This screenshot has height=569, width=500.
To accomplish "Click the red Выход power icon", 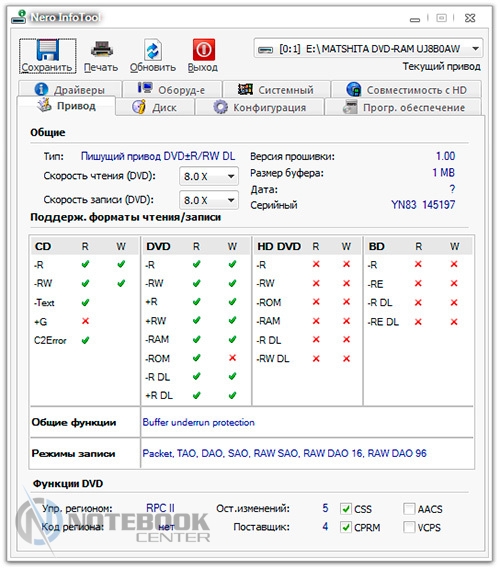I will pyautogui.click(x=204, y=49).
